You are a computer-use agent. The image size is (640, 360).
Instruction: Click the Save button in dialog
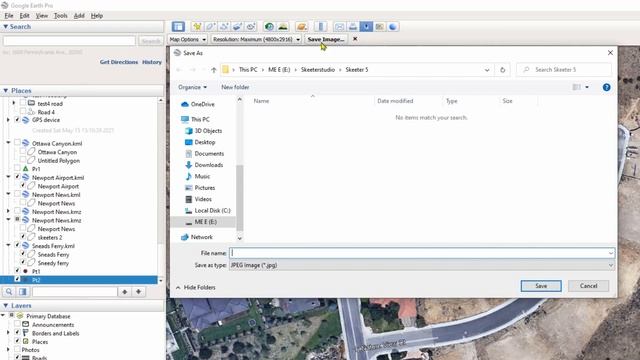[x=541, y=286]
